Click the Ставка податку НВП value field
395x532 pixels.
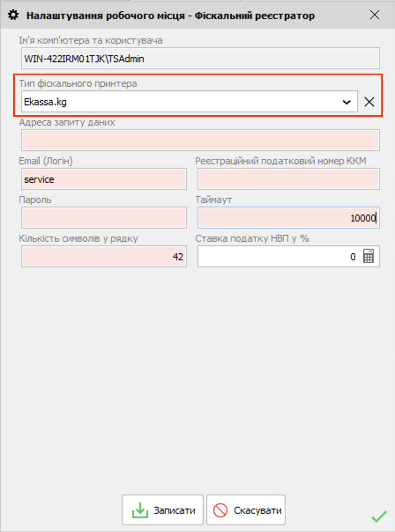(278, 256)
